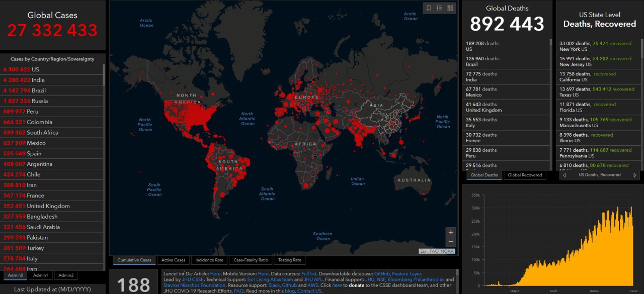Viewport: 644px width, 294px height.
Task: Switch to Active Cases map tab
Action: pos(173,260)
